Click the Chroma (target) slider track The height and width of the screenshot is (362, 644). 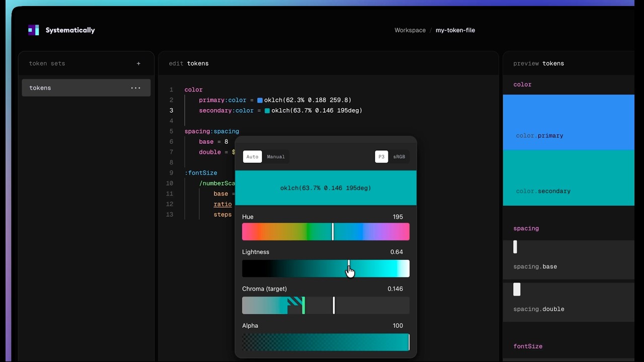[326, 305]
